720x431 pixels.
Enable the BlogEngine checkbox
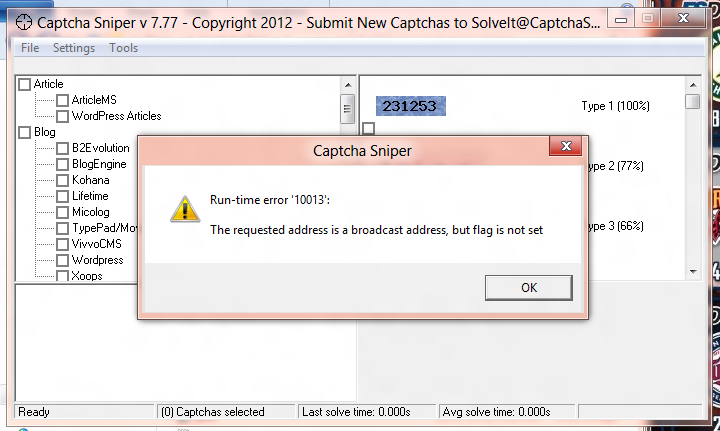[x=62, y=164]
